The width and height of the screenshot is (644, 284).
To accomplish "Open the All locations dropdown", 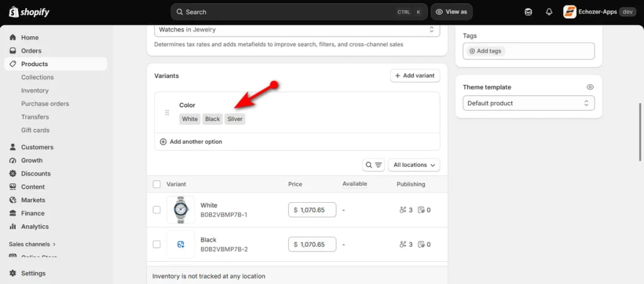I will 414,165.
